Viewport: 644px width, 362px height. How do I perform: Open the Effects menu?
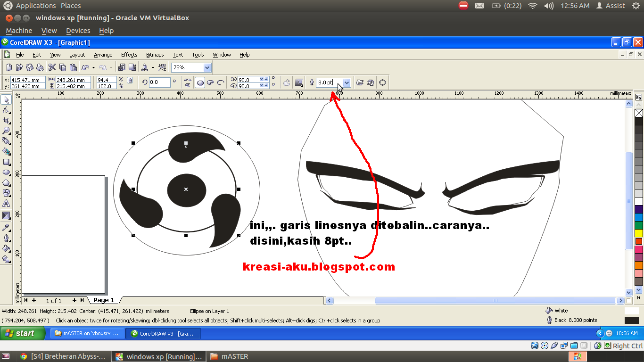tap(129, 55)
